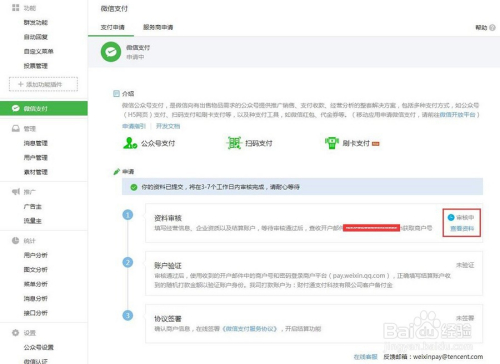Open the 开发文档 link
500x364 pixels.
[x=168, y=126]
